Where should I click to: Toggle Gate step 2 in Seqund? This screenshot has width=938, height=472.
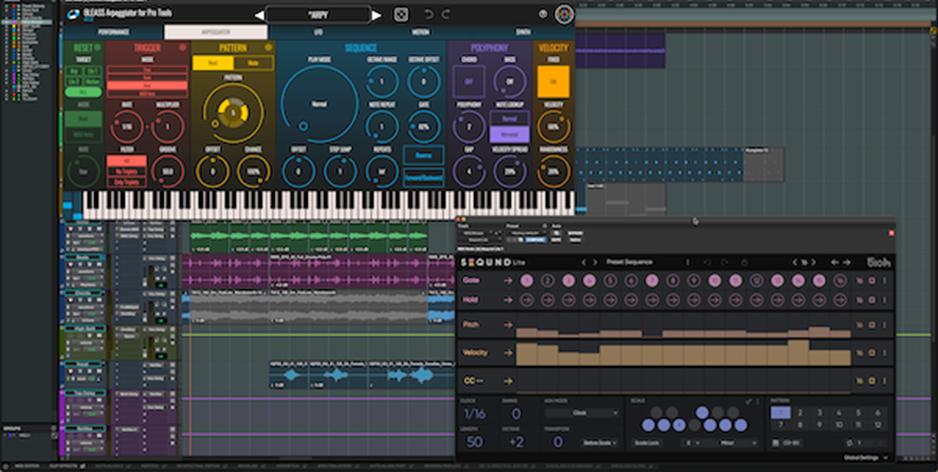(547, 281)
